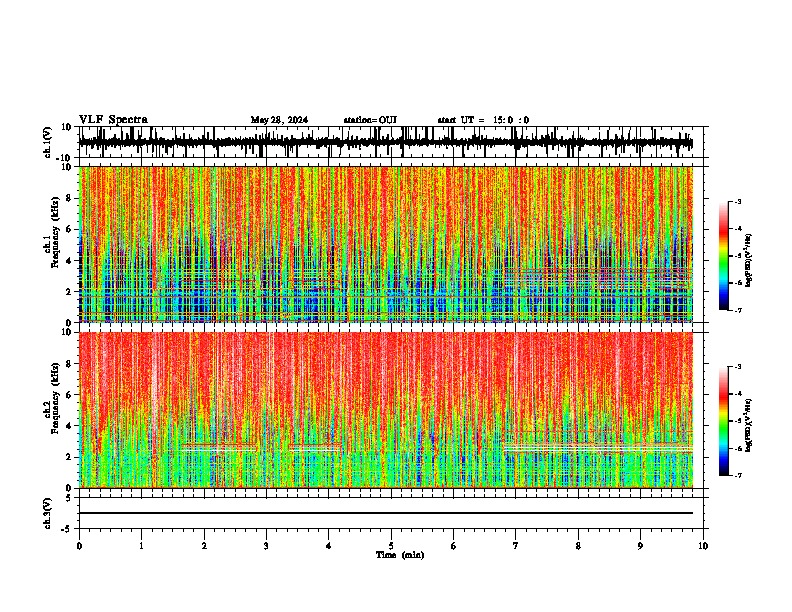The height and width of the screenshot is (612, 792).
Task: Click the "VLF Spectra" plot title
Action: 113,120
